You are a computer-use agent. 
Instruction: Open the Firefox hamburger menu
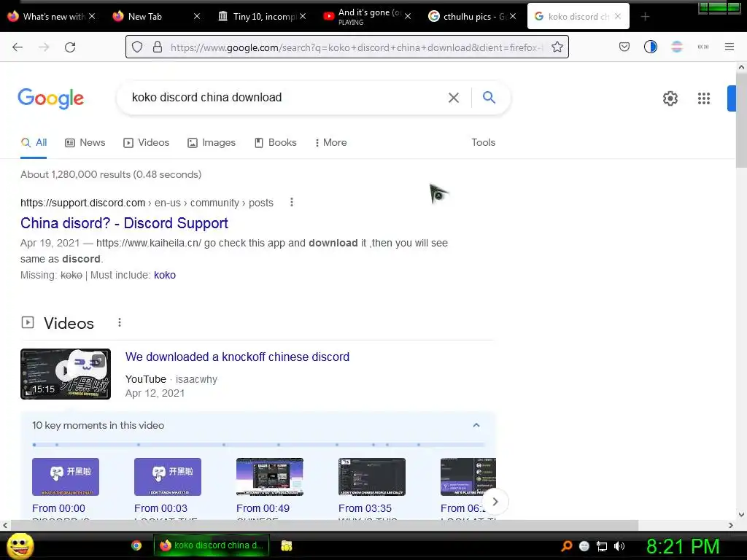729,47
